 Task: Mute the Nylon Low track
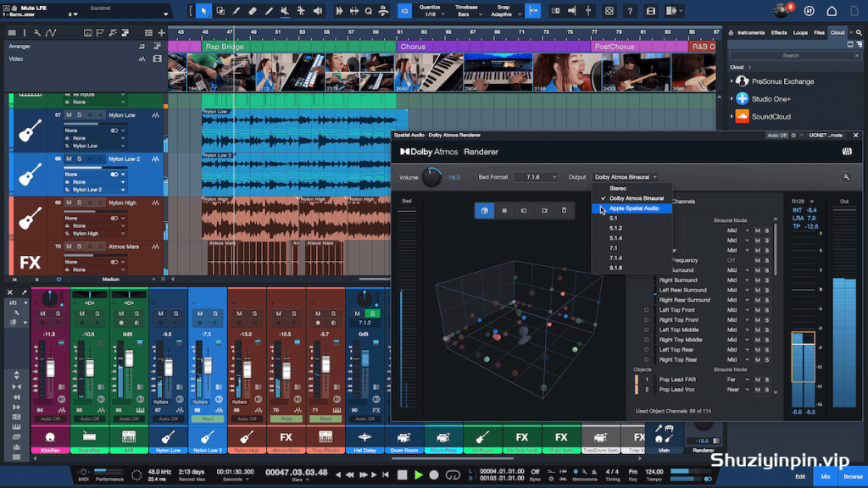[x=69, y=115]
